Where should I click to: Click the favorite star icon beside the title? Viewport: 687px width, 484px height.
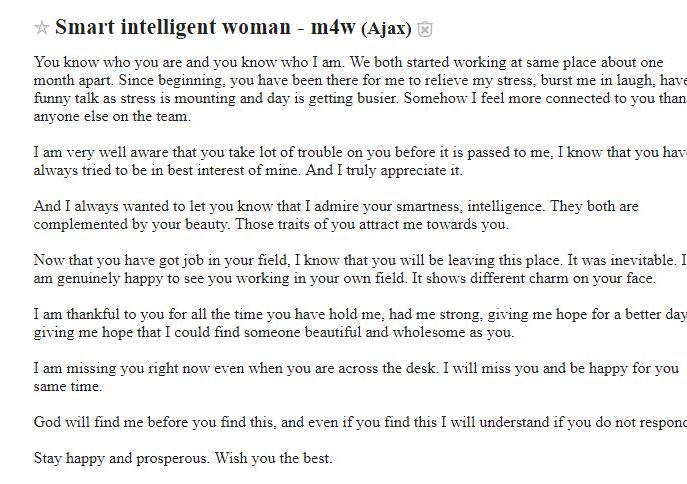click(42, 28)
